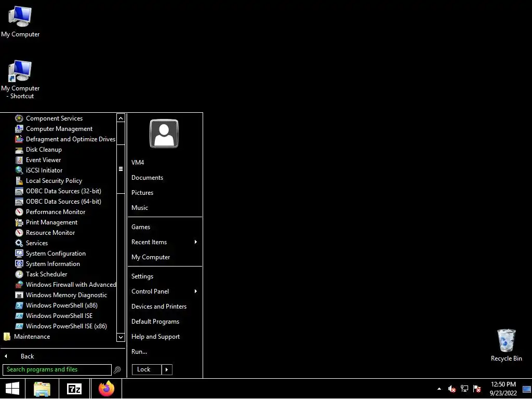This screenshot has height=399, width=532.
Task: Click the taskbar clock showing 12:50 PM
Action: (x=503, y=389)
